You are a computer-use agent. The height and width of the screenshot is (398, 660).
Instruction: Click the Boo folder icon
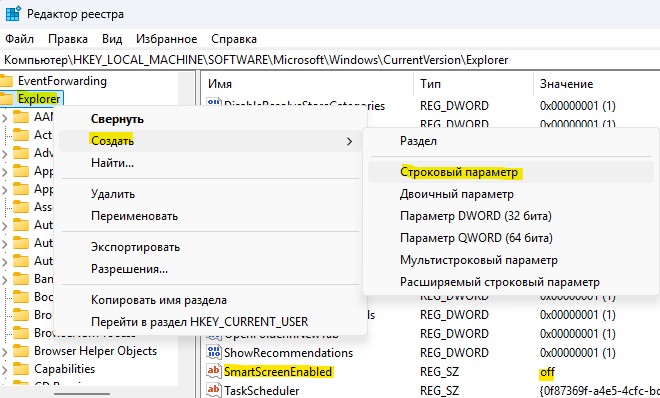(21, 297)
